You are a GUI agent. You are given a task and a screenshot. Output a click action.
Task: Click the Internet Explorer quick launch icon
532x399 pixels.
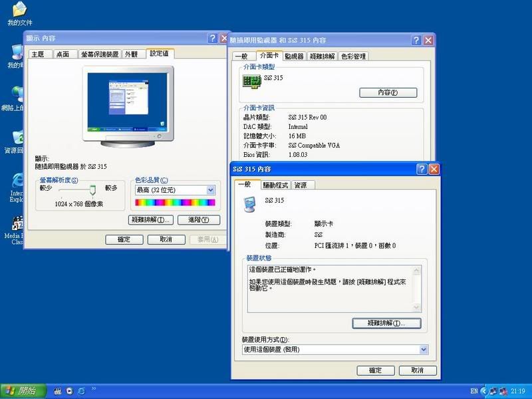(x=81, y=391)
